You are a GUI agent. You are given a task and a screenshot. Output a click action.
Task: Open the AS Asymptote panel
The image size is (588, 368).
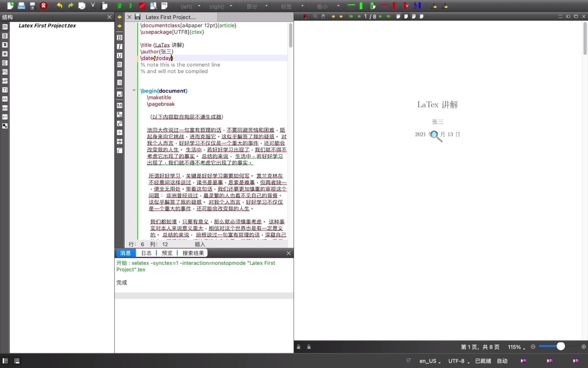pyautogui.click(x=5, y=99)
